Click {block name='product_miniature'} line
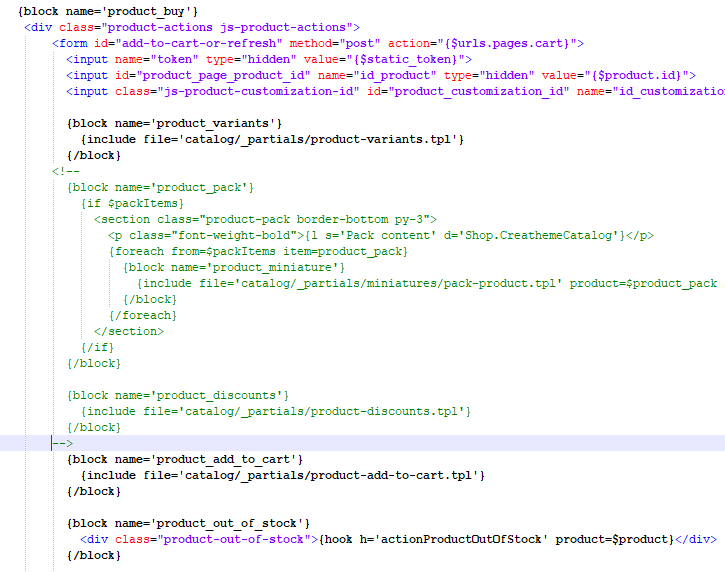 click(x=234, y=268)
